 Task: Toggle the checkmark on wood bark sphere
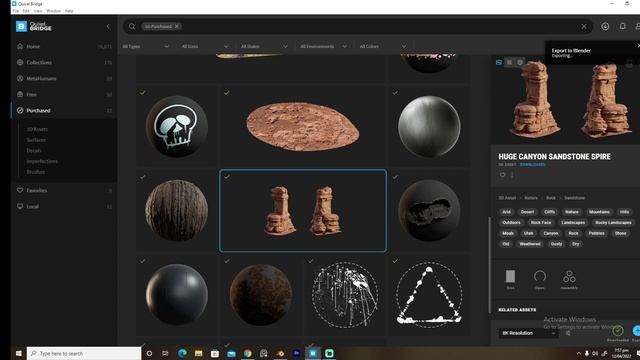(142, 177)
